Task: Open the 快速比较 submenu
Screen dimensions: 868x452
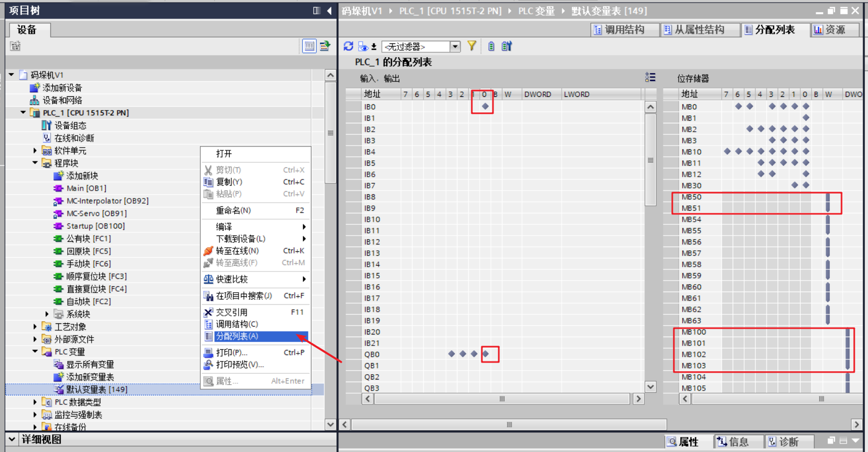Action: [x=255, y=279]
